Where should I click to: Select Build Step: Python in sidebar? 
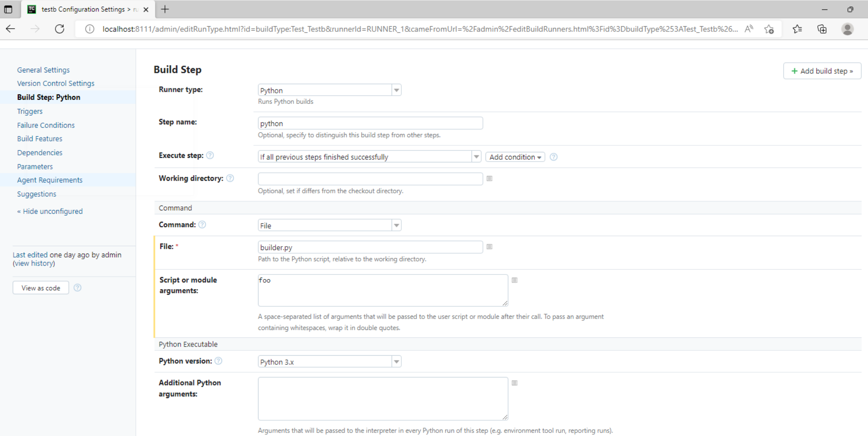click(x=48, y=97)
